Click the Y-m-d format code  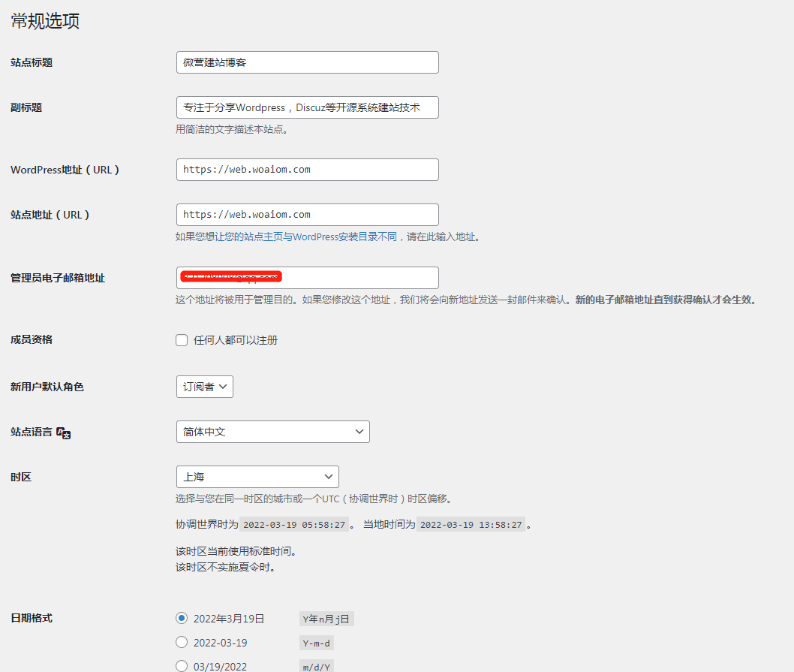click(317, 643)
